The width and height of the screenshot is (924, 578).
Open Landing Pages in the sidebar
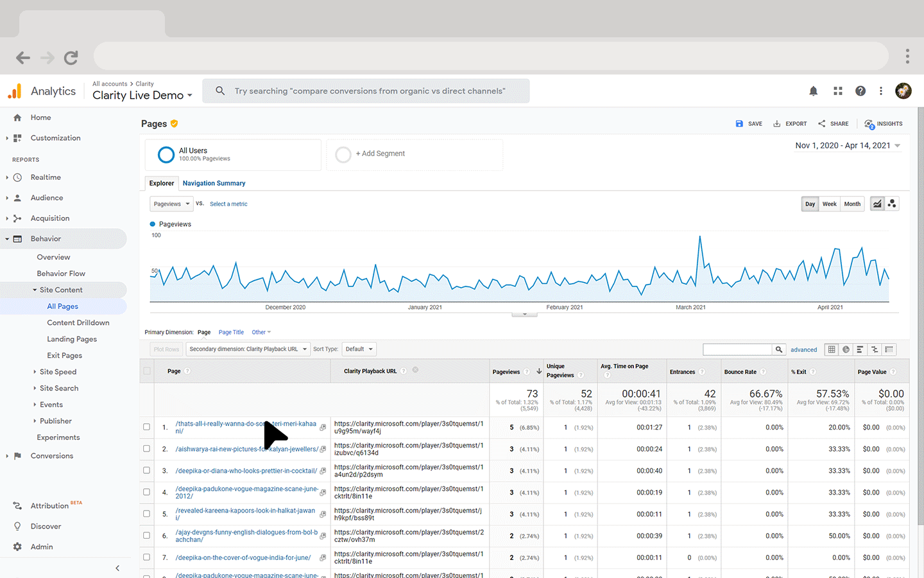[72, 339]
